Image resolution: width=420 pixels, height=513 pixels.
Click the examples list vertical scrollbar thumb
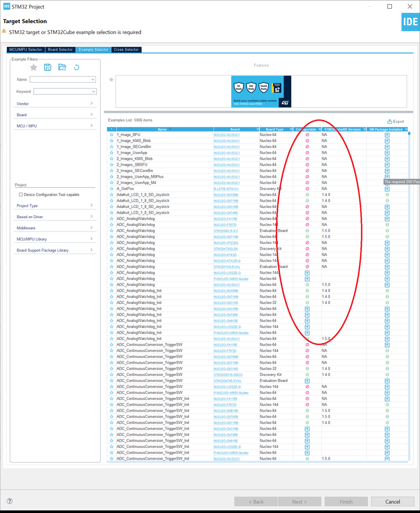point(409,134)
